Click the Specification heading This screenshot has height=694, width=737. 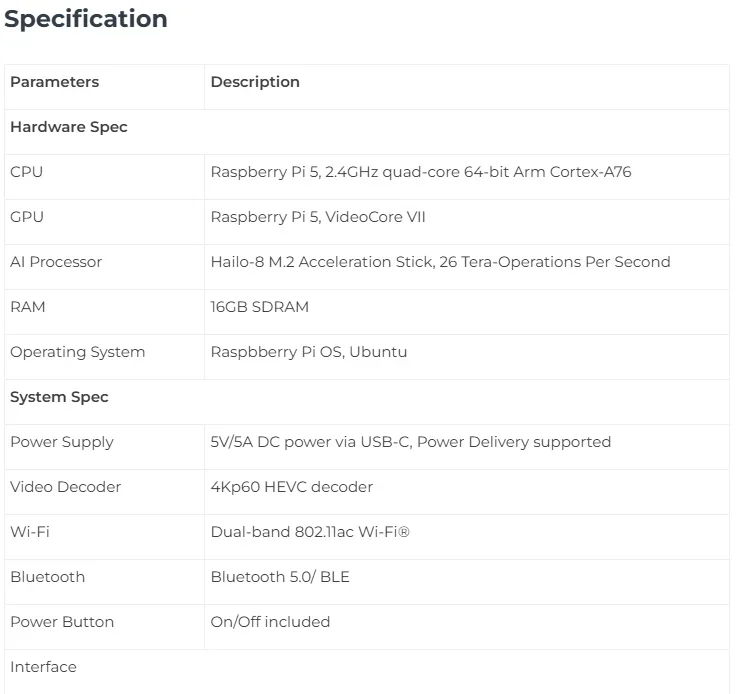86,19
